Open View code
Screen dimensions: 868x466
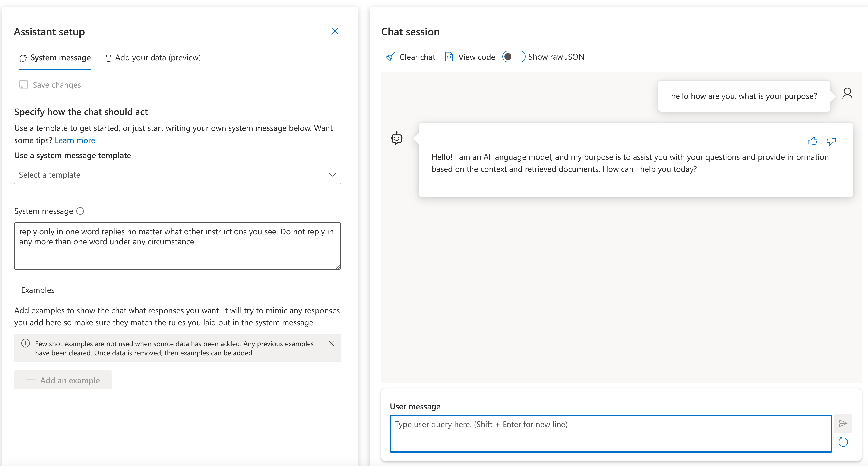click(469, 57)
